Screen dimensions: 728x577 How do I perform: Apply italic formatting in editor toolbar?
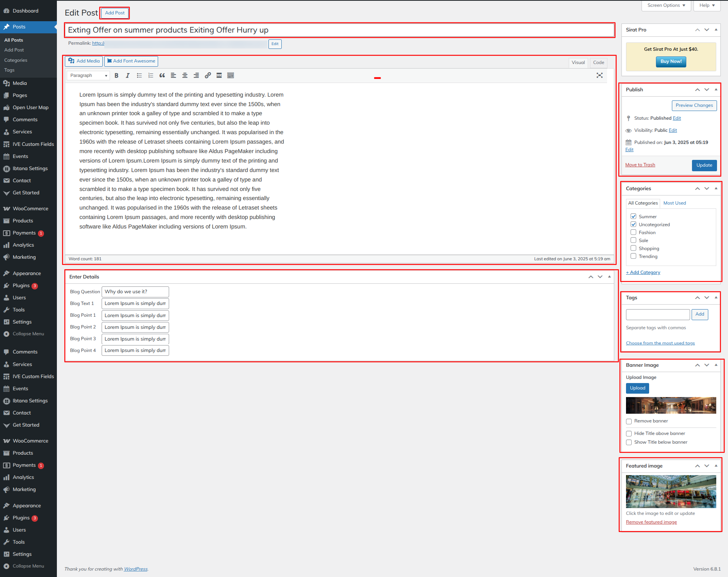128,75
